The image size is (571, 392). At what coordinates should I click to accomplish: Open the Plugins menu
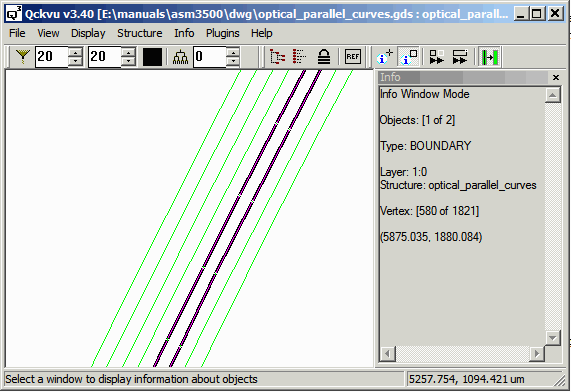[x=223, y=33]
